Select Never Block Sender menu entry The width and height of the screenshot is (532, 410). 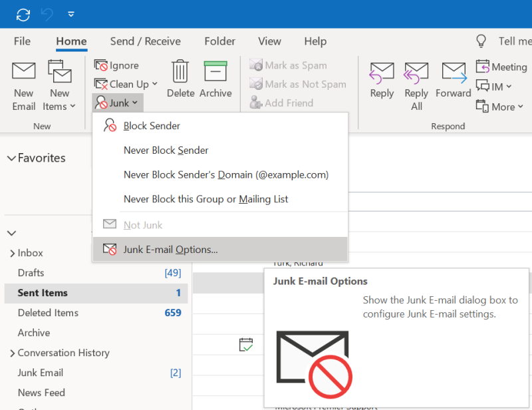tap(220, 150)
